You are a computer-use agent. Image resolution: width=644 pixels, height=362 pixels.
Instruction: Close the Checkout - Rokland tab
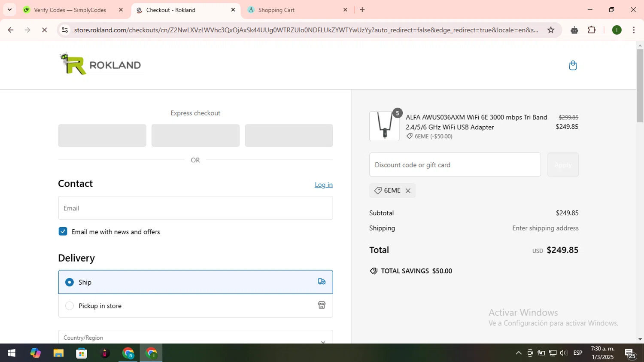(x=233, y=9)
